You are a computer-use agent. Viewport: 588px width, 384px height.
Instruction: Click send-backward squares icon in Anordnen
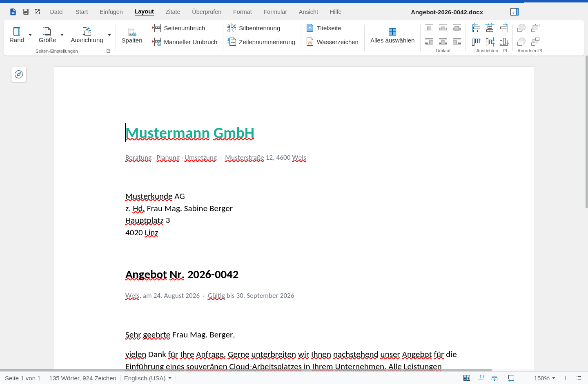coord(535,42)
